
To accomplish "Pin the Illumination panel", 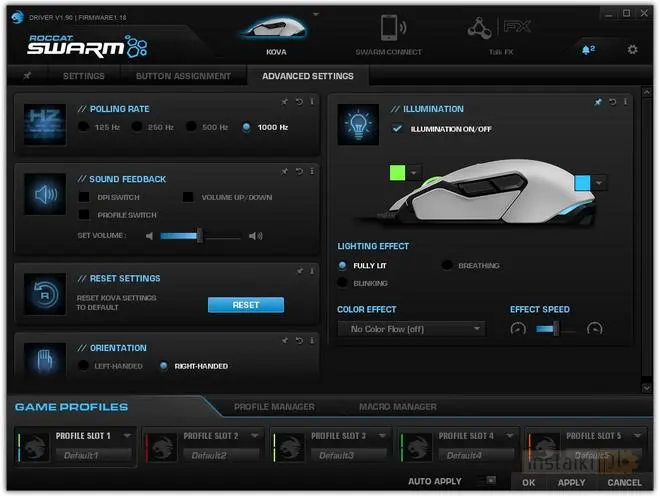I will coord(598,101).
